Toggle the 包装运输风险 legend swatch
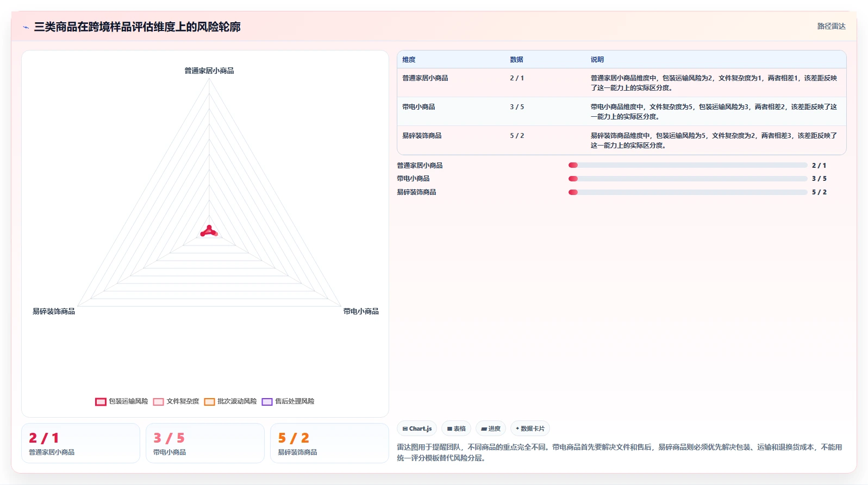Image resolution: width=868 pixels, height=485 pixels. (x=101, y=402)
